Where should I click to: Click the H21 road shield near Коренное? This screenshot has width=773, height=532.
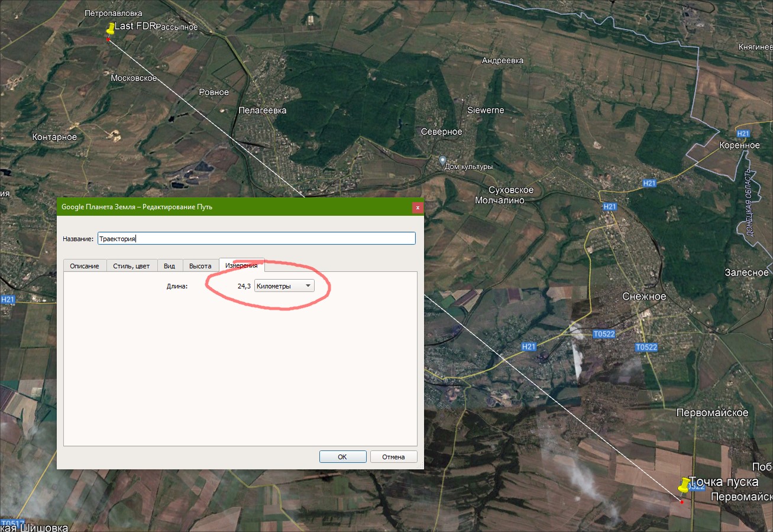click(743, 134)
